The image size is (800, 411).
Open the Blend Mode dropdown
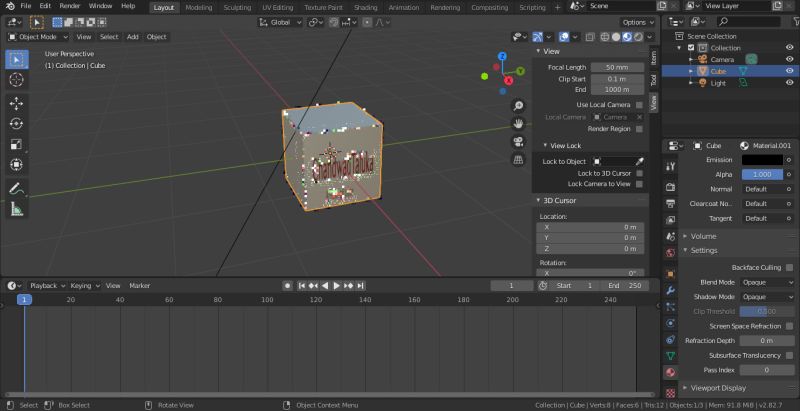point(767,282)
